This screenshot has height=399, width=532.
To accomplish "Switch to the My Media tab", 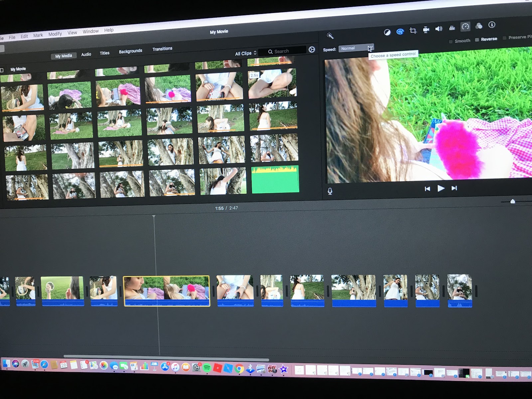I will 64,56.
